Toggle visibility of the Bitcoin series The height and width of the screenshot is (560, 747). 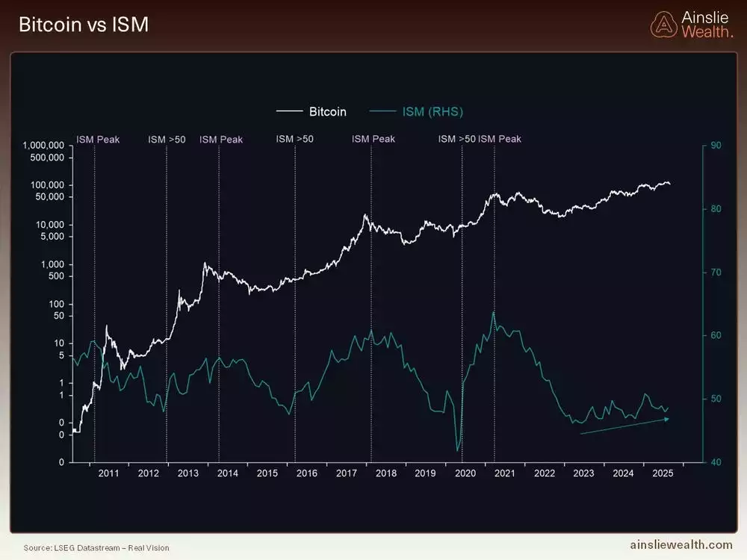point(328,111)
